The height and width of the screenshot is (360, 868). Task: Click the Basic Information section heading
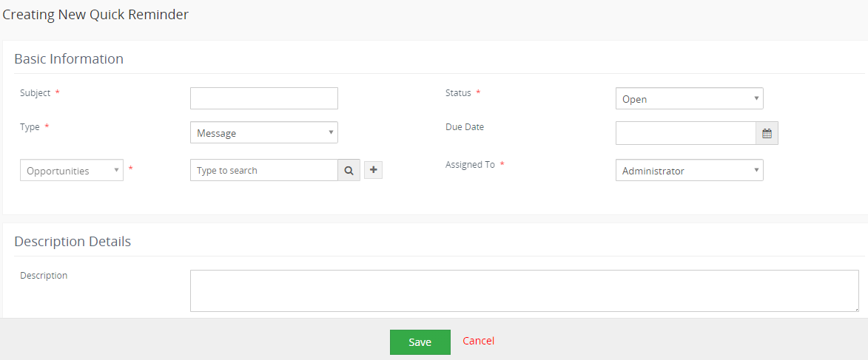tap(69, 59)
